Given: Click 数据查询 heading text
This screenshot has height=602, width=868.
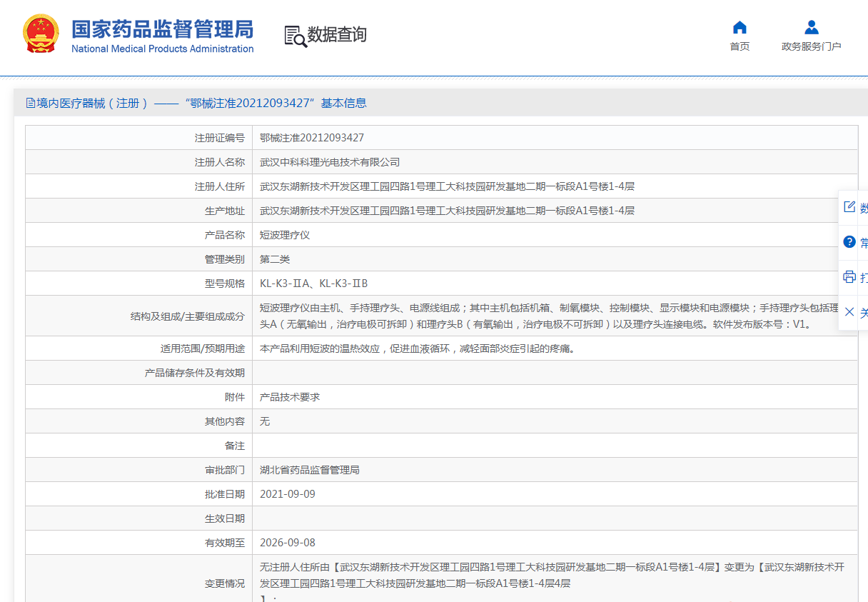Looking at the screenshot, I should pos(337,35).
